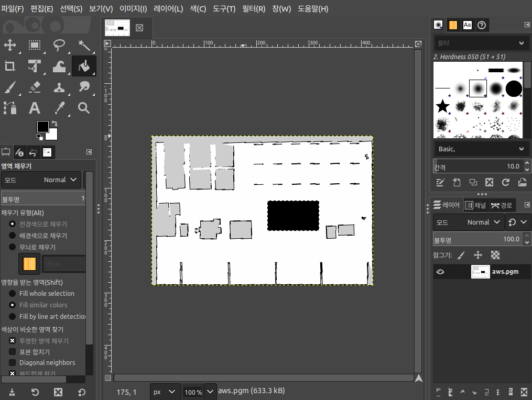
Task: Select the Zoom magnifier tool
Action: [84, 108]
